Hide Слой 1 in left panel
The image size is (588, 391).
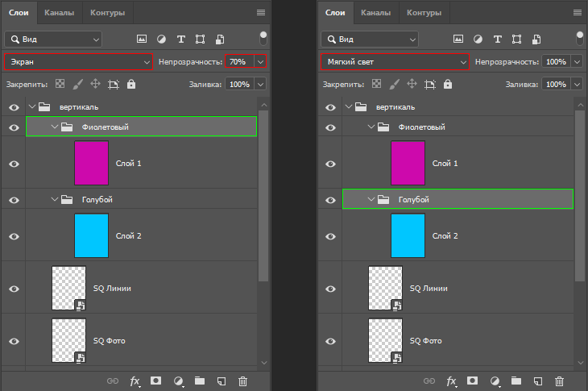tap(14, 164)
